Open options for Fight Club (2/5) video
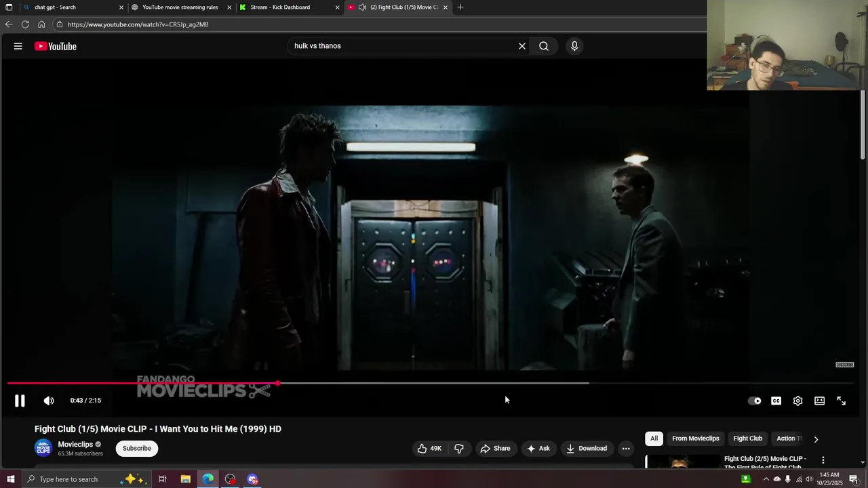This screenshot has width=868, height=488. 823,460
